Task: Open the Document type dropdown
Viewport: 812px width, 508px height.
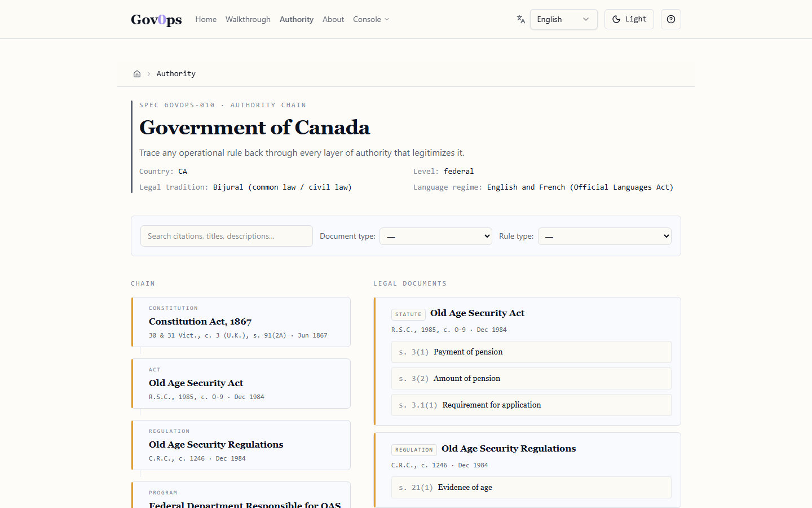Action: click(x=436, y=236)
